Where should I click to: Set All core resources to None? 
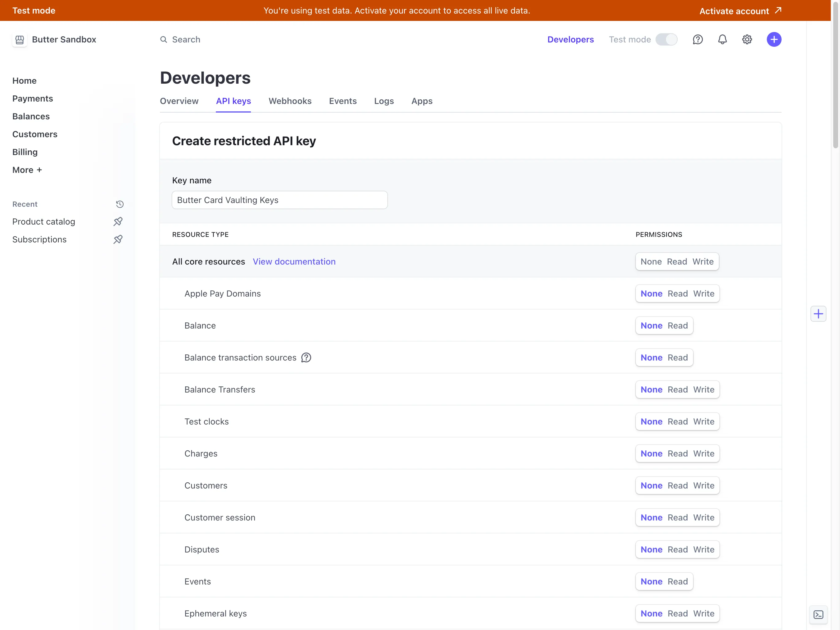tap(651, 262)
